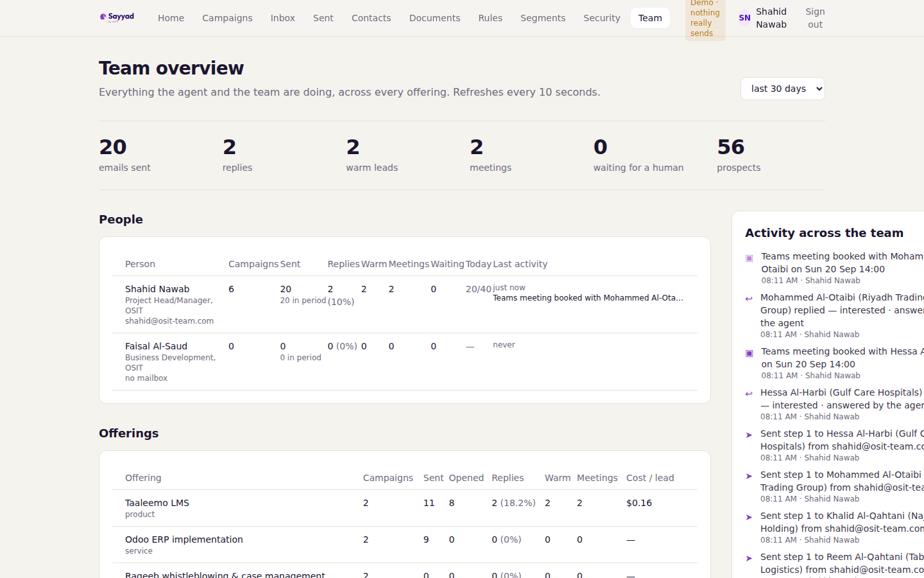Click the 56 prospects stat
The image size is (924, 578).
pyautogui.click(x=739, y=155)
